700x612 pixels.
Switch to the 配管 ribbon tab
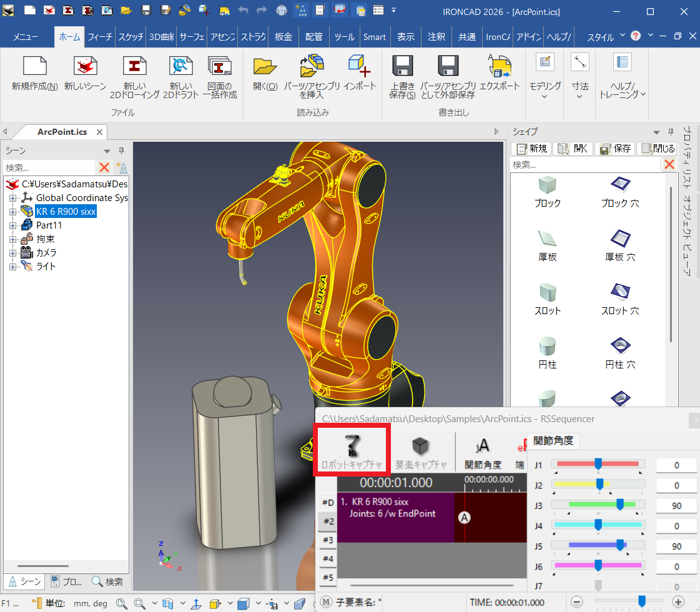coord(314,37)
